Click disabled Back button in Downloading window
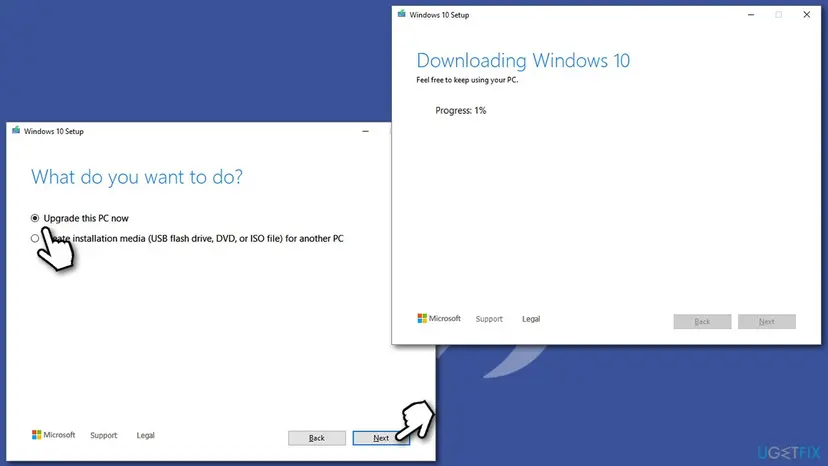 [x=702, y=321]
